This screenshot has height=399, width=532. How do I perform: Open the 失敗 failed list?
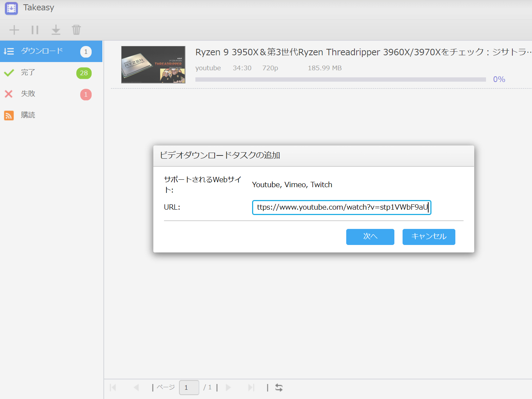pos(51,94)
